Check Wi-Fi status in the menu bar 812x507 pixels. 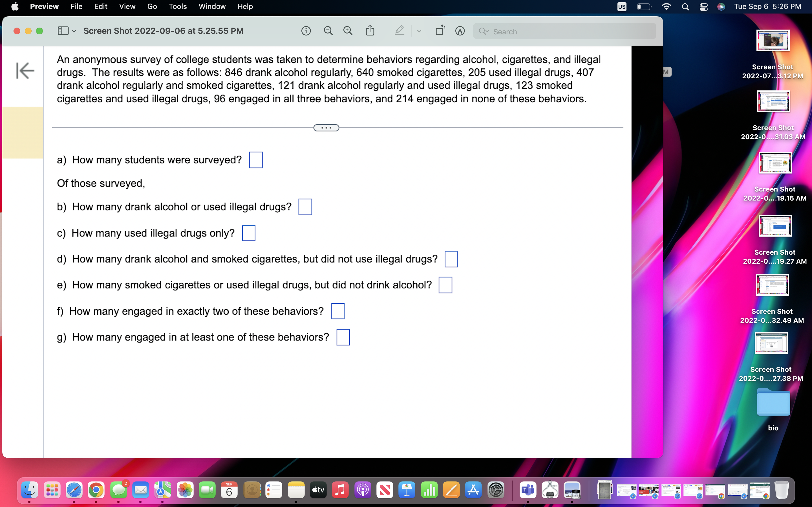point(667,6)
